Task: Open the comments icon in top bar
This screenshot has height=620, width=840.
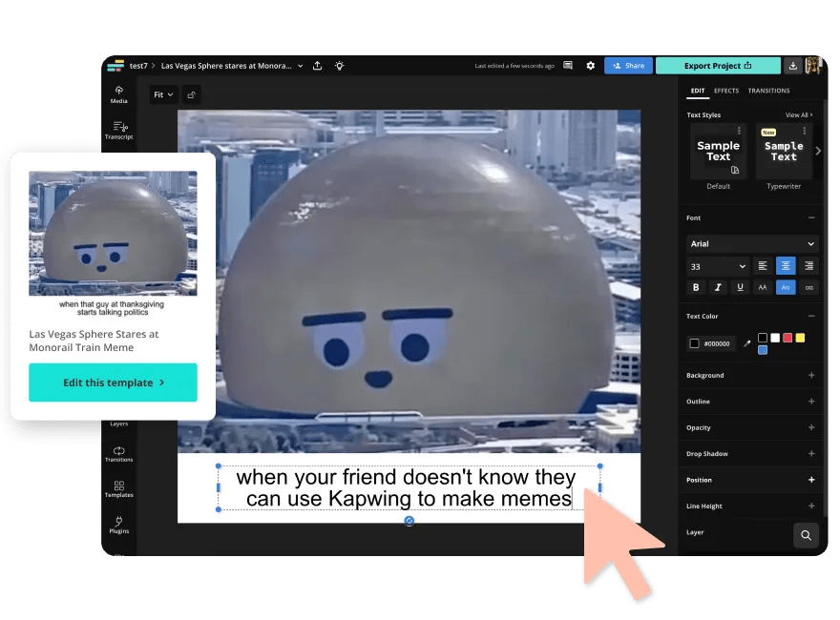Action: pyautogui.click(x=568, y=65)
